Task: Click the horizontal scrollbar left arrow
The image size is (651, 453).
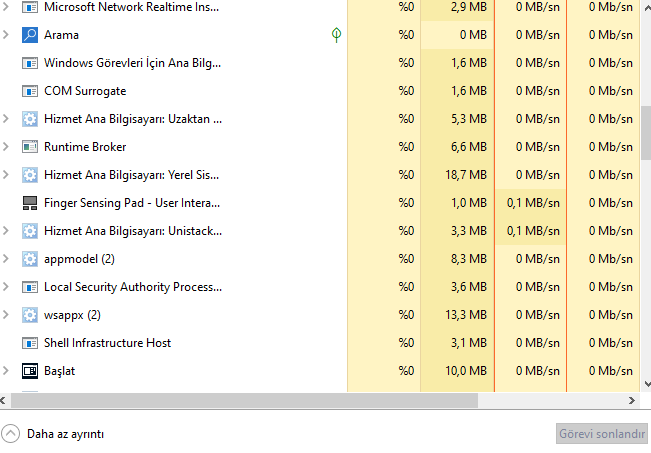Action: point(3,401)
